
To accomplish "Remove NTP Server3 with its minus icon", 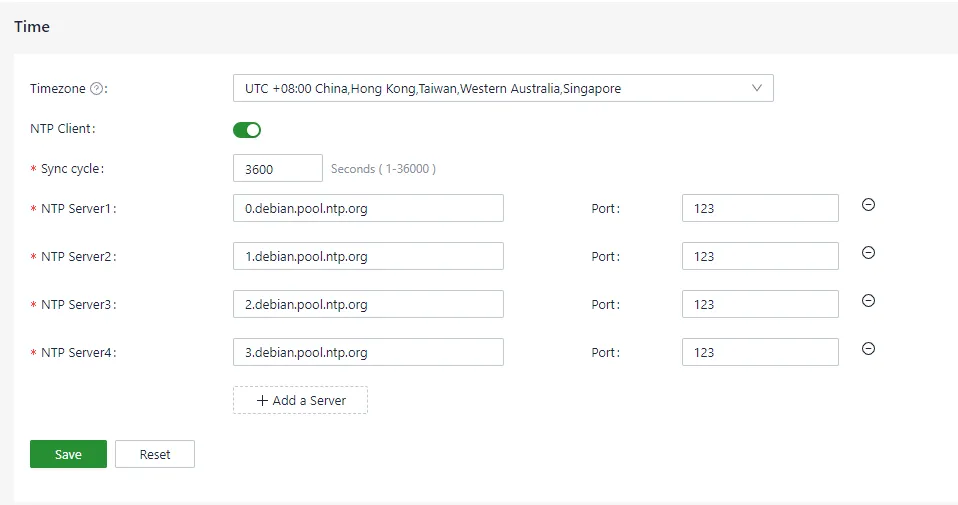I will pos(868,300).
